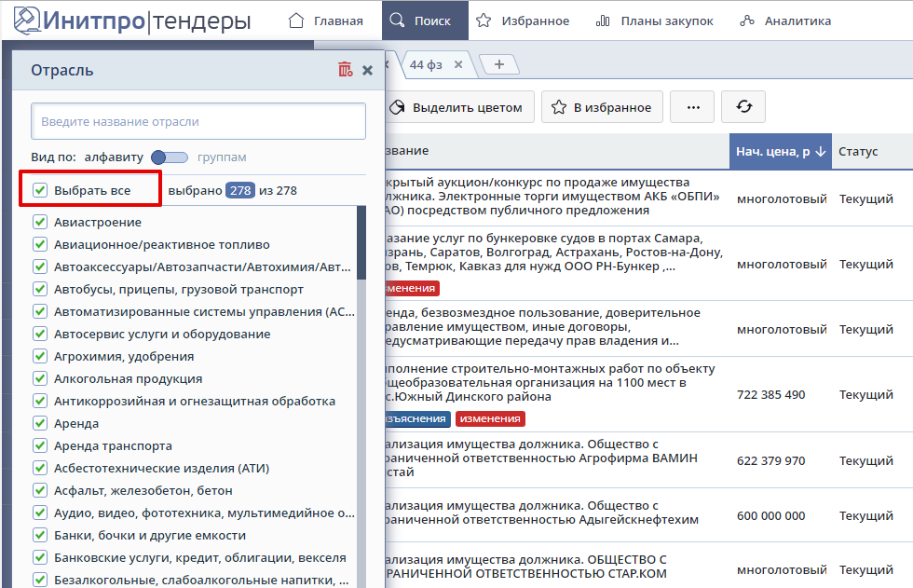Close the Отрасль panel
This screenshot has width=913, height=588.
[x=367, y=70]
